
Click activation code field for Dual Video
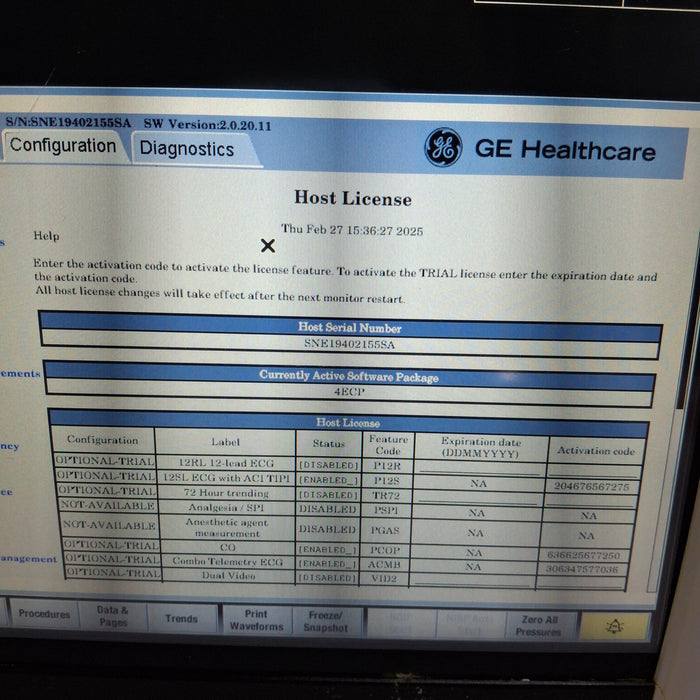581,582
